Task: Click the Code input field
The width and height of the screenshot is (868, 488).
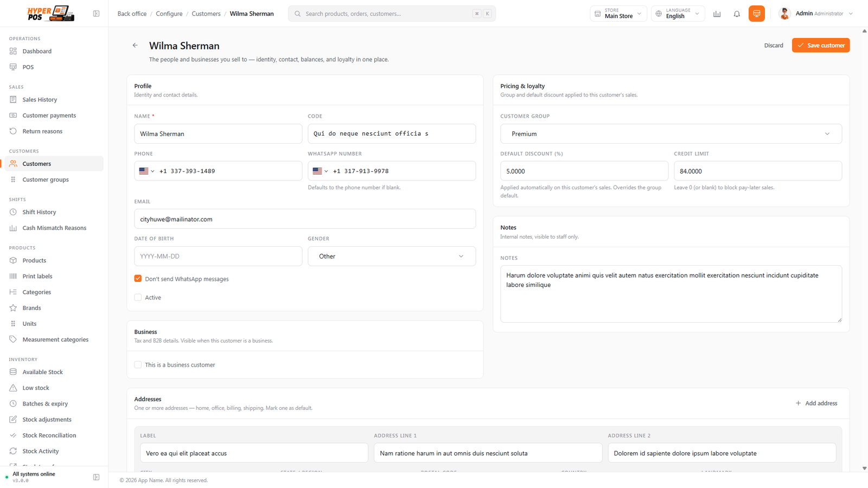Action: pos(392,134)
